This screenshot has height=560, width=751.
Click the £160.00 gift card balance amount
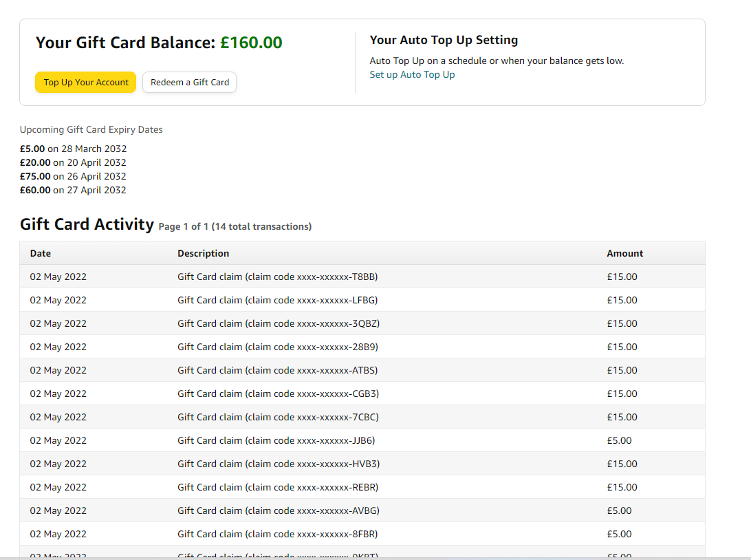point(251,43)
